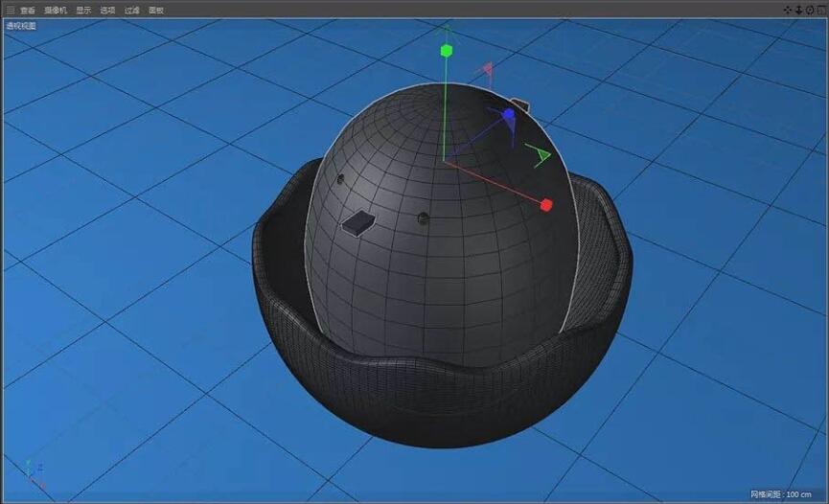Click the viewport dolly/zoom camera icon
Image resolution: width=829 pixels, height=504 pixels.
[799, 10]
